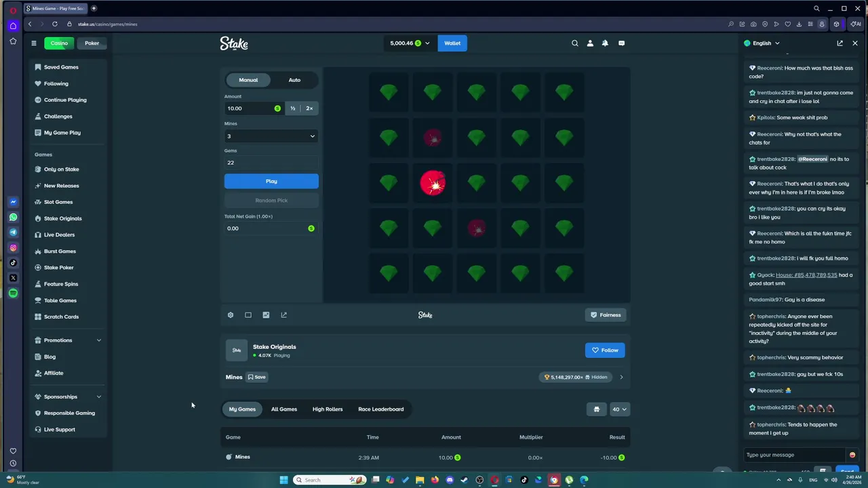Open the hamburger menu beside Casino
This screenshot has width=868, height=488.
(33, 43)
